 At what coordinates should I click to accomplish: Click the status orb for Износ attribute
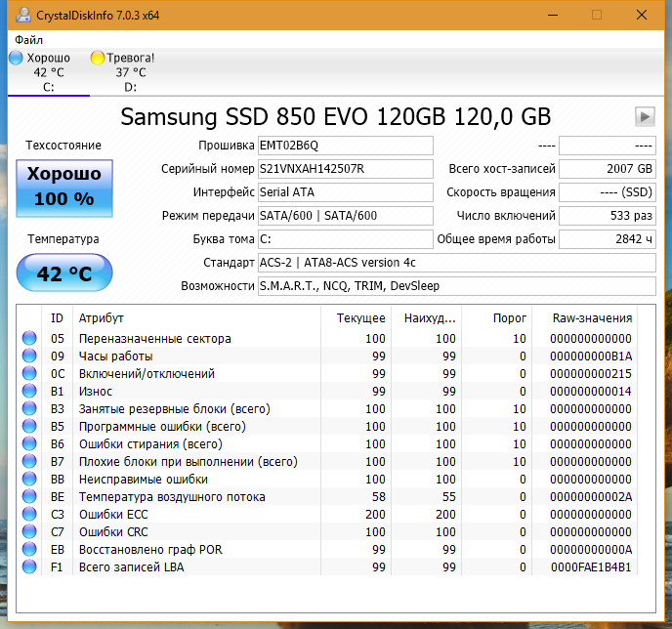pyautogui.click(x=29, y=392)
